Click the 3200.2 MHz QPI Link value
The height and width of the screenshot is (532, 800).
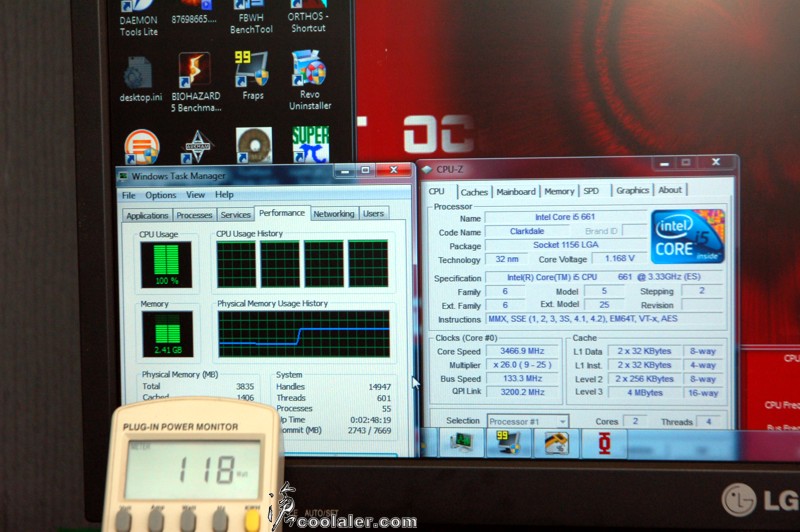pos(522,392)
